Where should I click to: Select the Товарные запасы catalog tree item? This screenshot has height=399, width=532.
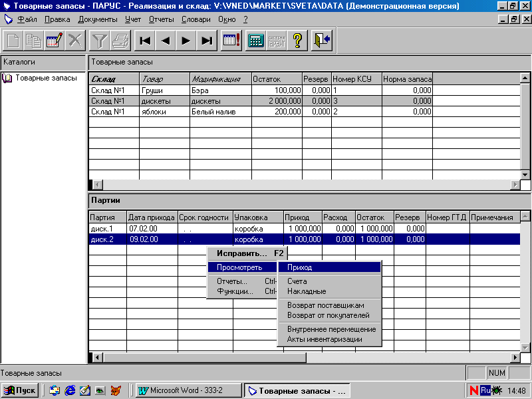point(46,78)
